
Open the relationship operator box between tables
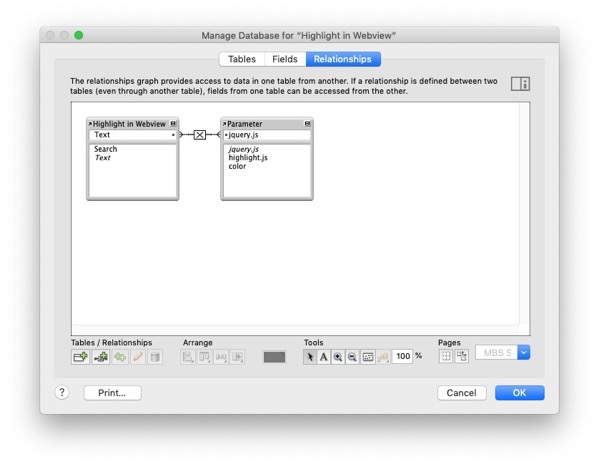click(x=199, y=135)
